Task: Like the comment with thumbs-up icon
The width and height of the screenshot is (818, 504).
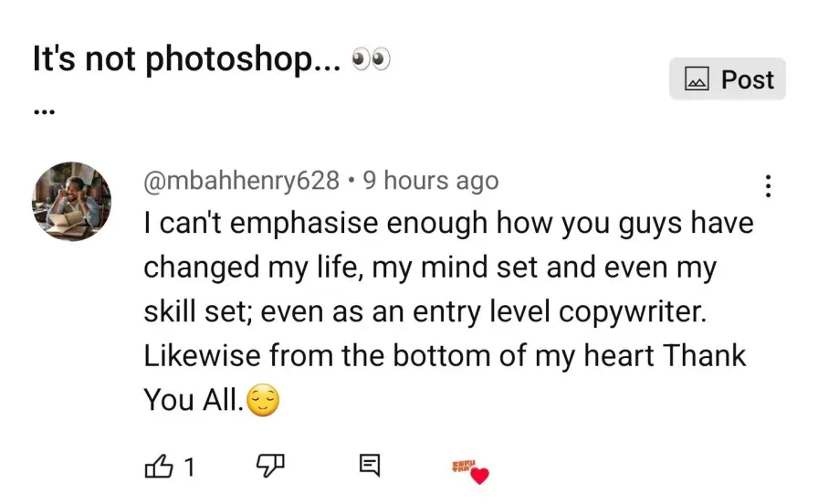Action: (x=157, y=467)
